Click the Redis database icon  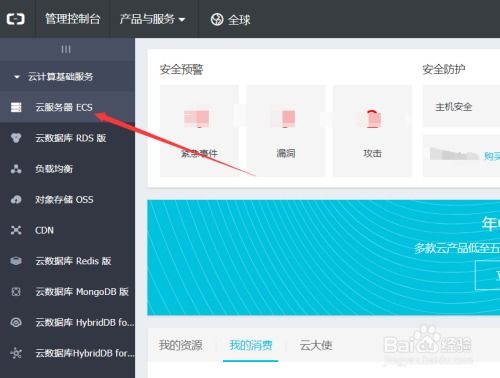click(16, 261)
